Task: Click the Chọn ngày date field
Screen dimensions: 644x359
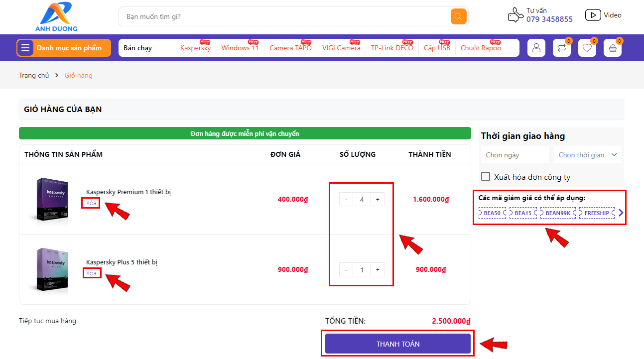Action: pos(515,155)
